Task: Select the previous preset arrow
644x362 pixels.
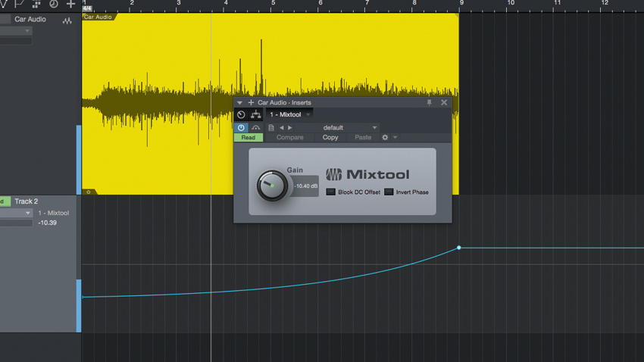Action: coord(281,128)
